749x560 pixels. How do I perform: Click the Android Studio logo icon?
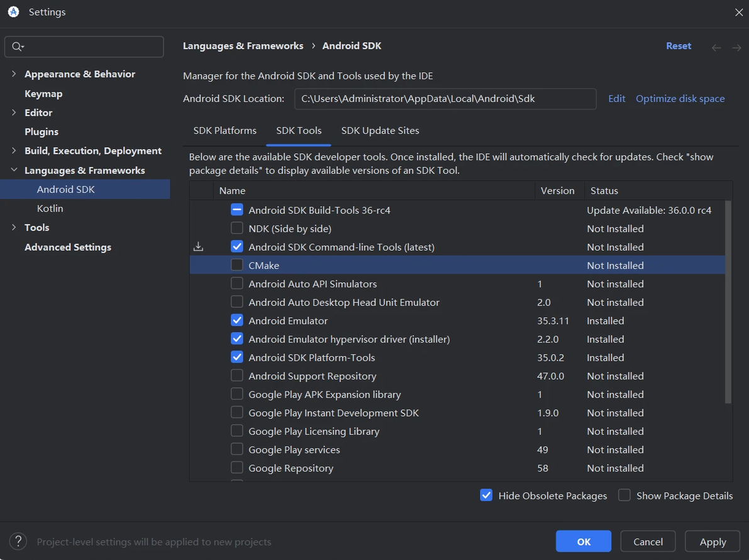coord(13,12)
